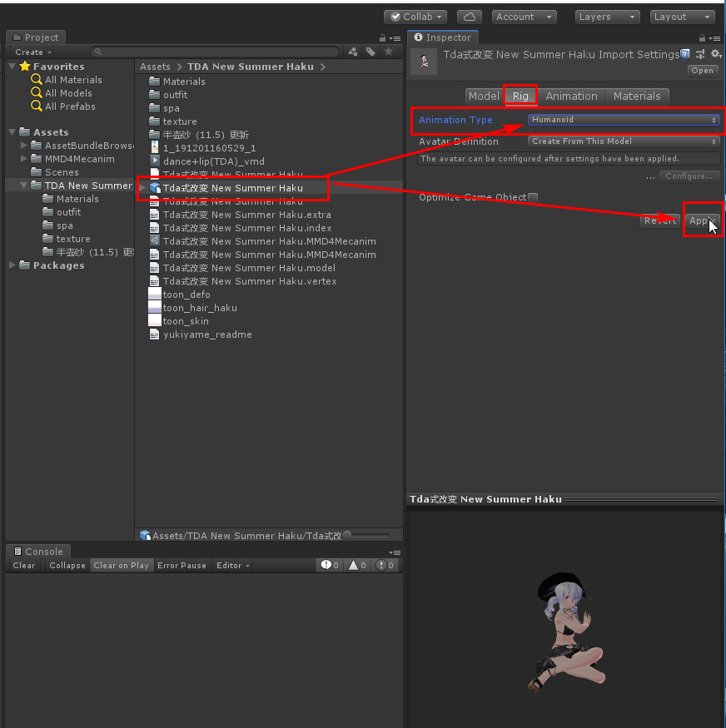726x728 pixels.
Task: Click the yukiyame_readme text file icon
Action: (155, 334)
